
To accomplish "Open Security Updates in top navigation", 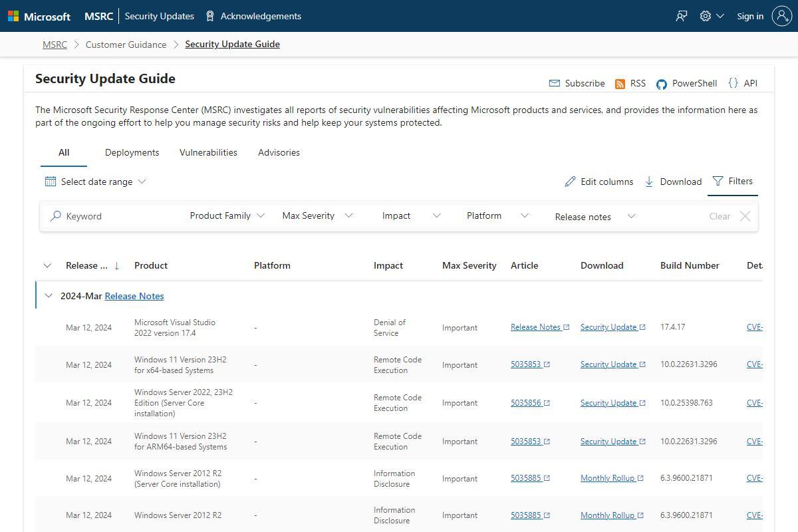I will 160,16.
